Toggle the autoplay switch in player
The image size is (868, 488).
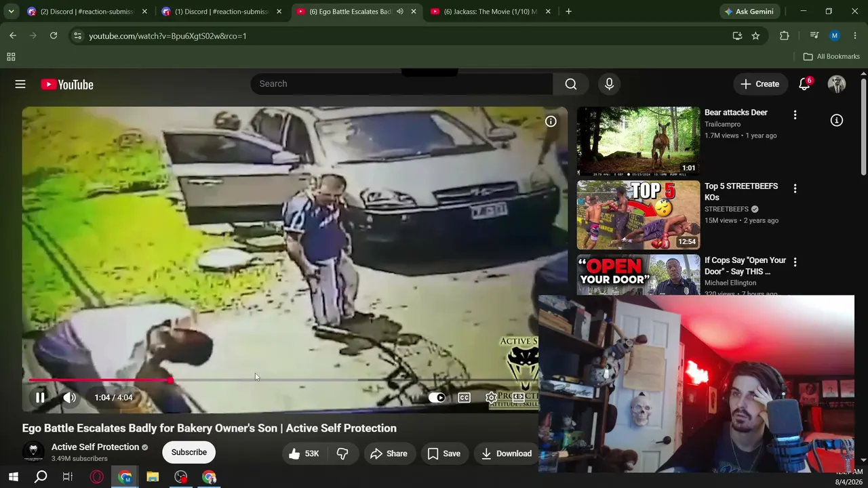[437, 398]
